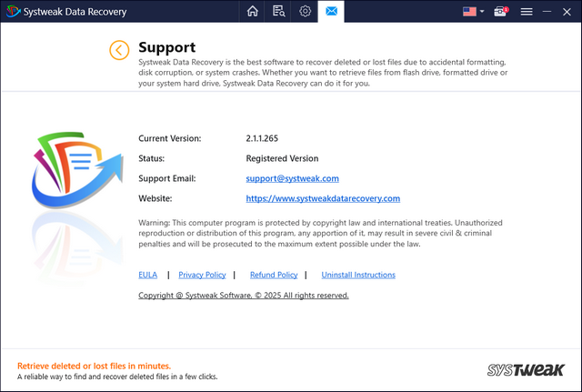Viewport: 582px width, 392px height.
Task: Open the toolbox notification icon
Action: tap(500, 12)
